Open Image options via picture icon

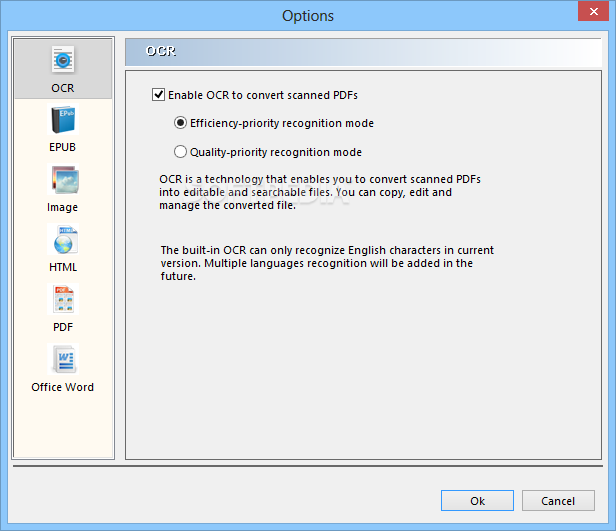63,179
